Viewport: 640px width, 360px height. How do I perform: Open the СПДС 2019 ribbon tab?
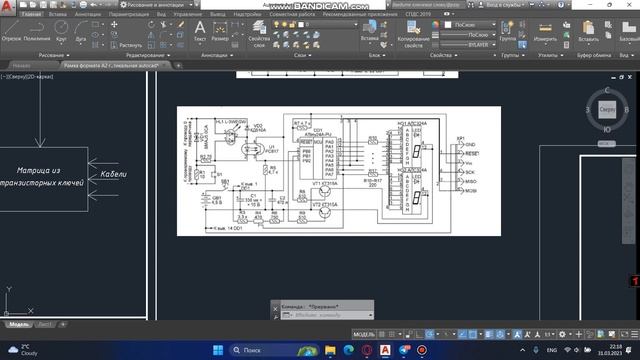click(418, 14)
